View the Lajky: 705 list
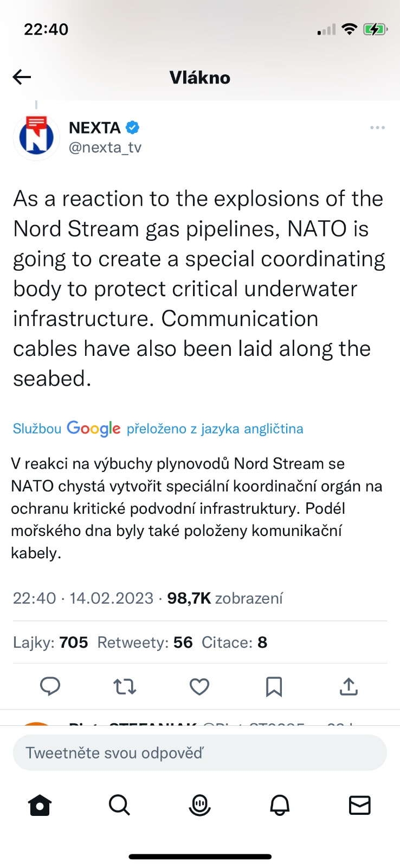The height and width of the screenshot is (868, 400). tap(50, 642)
